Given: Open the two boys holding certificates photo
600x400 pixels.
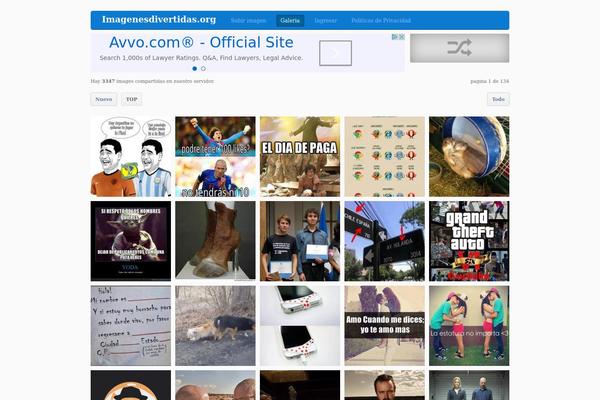Looking at the screenshot, I should 300,241.
